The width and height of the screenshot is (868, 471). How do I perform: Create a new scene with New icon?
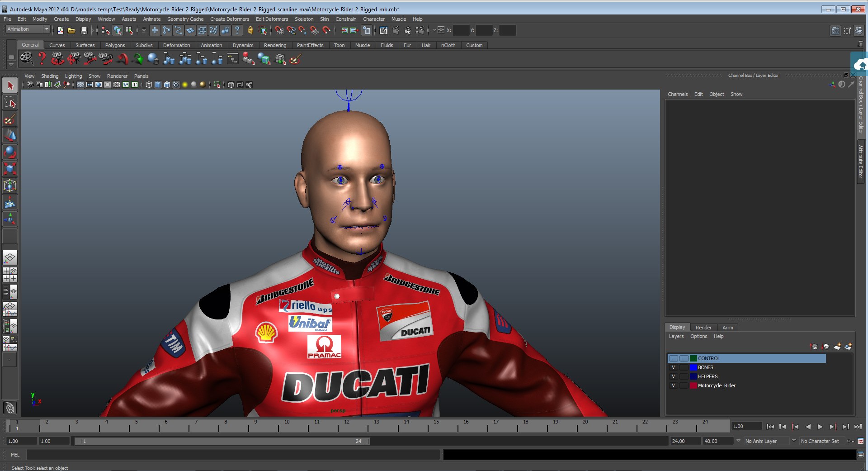click(60, 30)
